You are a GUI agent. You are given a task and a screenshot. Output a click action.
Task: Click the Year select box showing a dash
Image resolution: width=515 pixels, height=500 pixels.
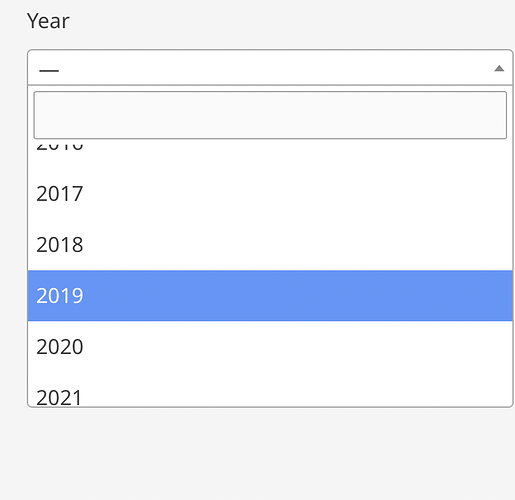270,68
